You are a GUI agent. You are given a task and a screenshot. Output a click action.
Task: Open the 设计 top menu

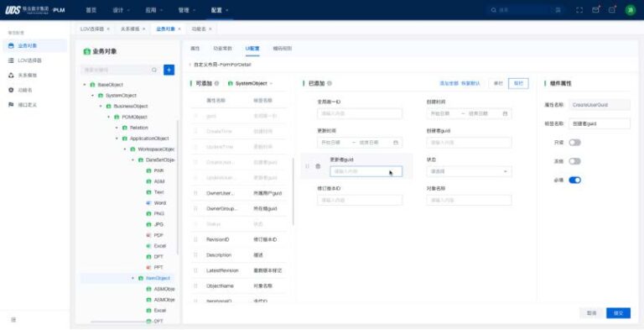pyautogui.click(x=121, y=10)
